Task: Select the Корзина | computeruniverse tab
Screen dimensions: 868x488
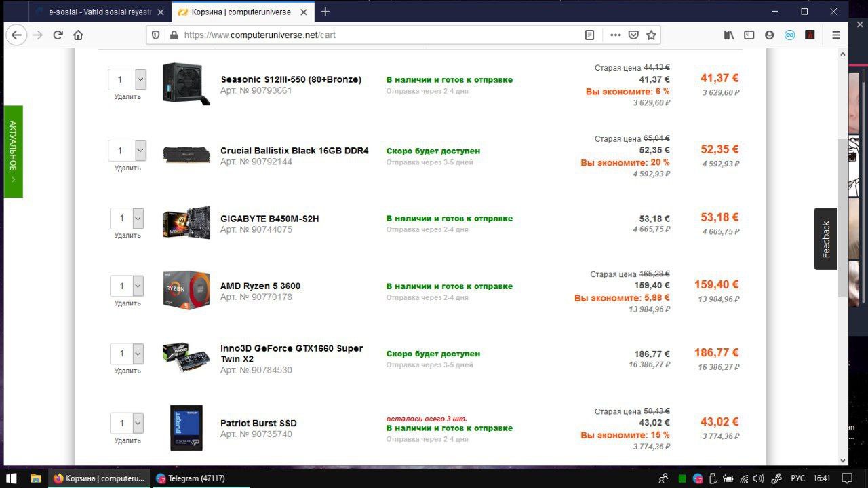Action: [241, 12]
